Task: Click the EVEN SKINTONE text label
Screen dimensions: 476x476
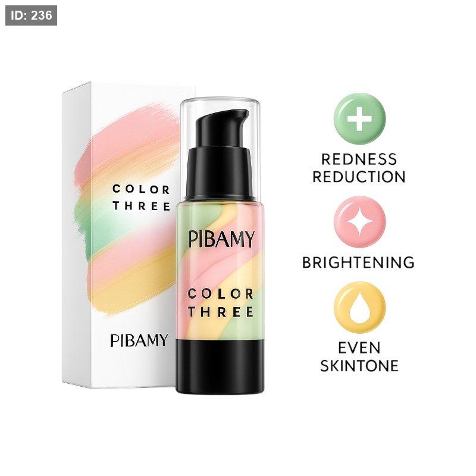Action: [x=359, y=356]
